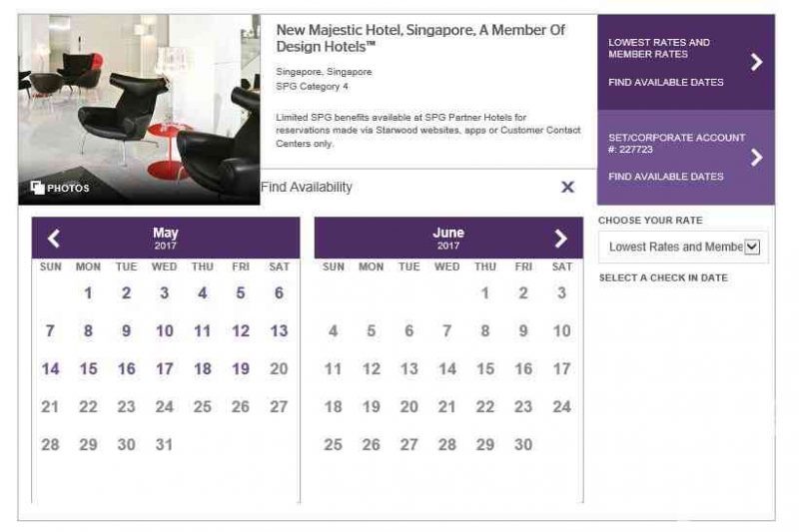Click arrow beside SET/Corporate Account 227723
Image resolution: width=799 pixels, height=532 pixels.
coord(757,158)
